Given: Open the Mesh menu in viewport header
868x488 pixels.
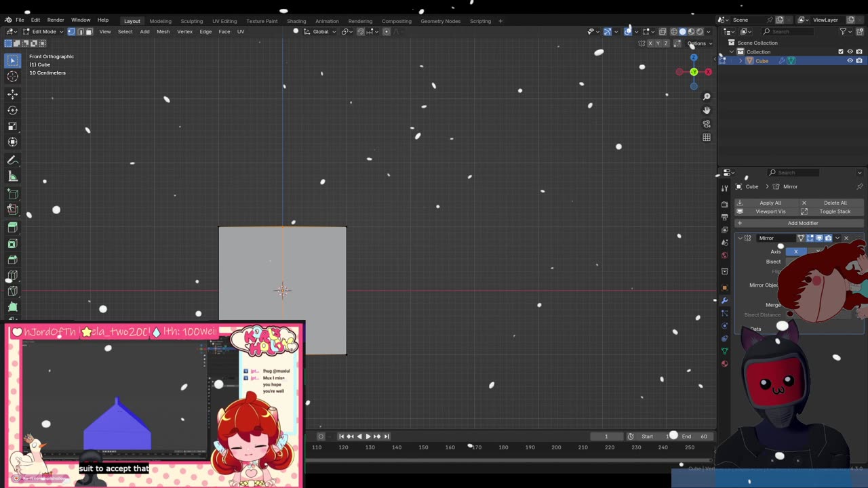Looking at the screenshot, I should click(163, 31).
